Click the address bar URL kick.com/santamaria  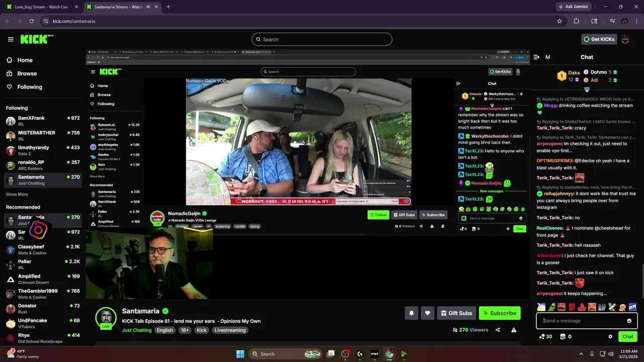(x=73, y=21)
